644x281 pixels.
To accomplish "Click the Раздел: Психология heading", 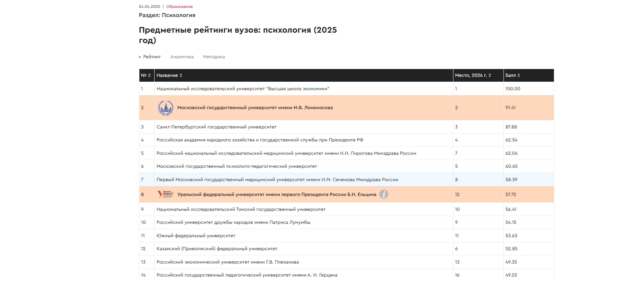I will 167,15.
